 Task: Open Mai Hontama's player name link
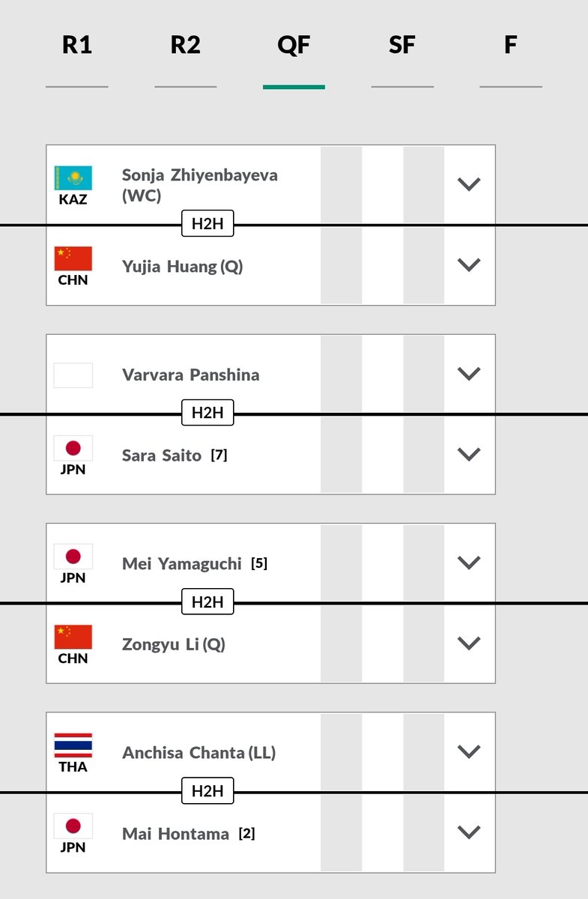pyautogui.click(x=176, y=833)
